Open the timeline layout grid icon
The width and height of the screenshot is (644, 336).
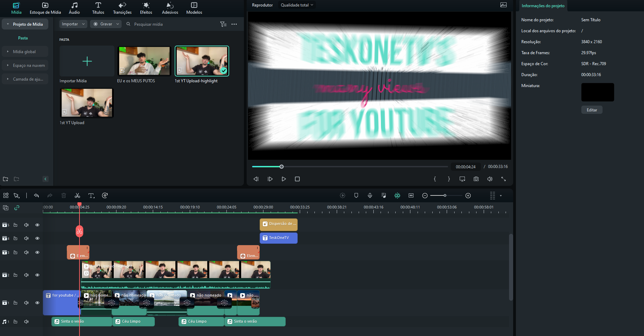click(x=6, y=195)
